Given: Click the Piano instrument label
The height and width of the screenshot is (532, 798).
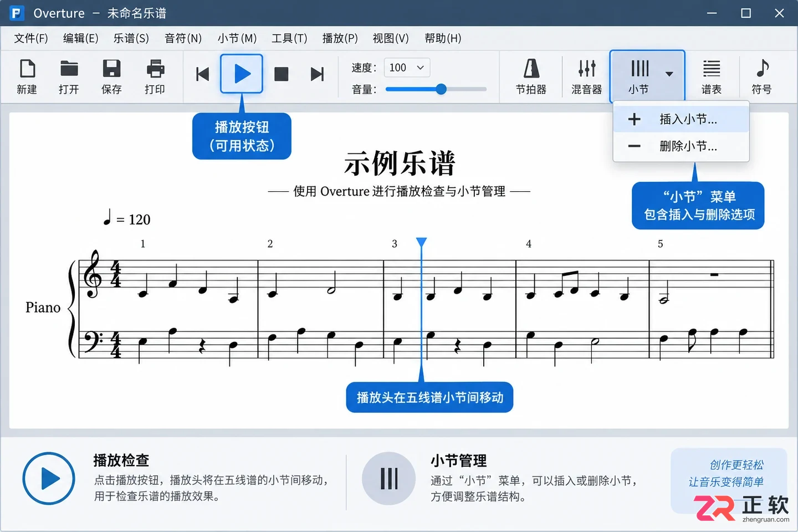Looking at the screenshot, I should (43, 308).
